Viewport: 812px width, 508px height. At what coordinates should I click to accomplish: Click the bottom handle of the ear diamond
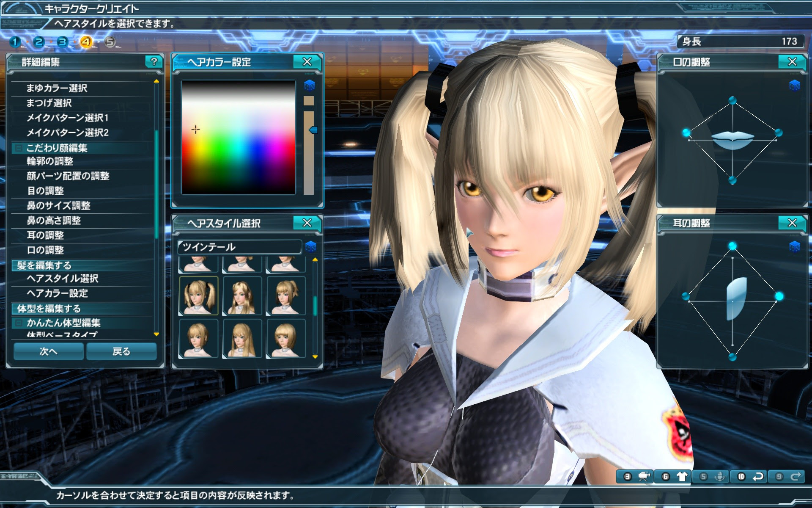coord(732,358)
